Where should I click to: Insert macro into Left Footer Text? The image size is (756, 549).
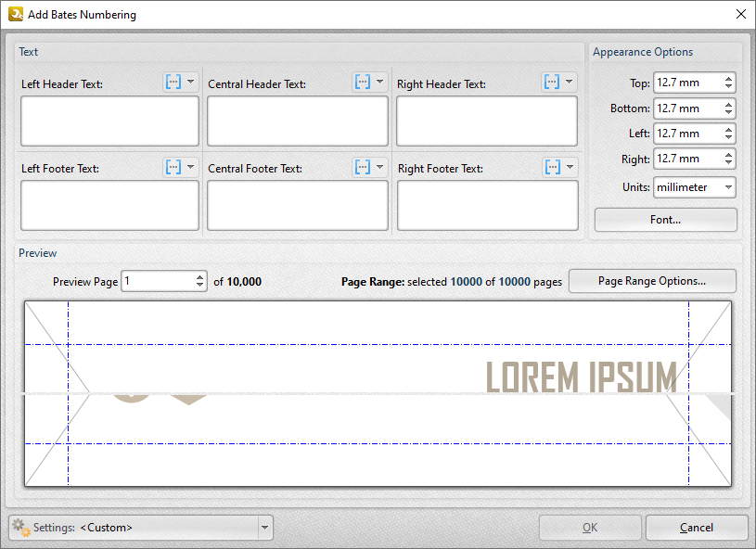[174, 167]
